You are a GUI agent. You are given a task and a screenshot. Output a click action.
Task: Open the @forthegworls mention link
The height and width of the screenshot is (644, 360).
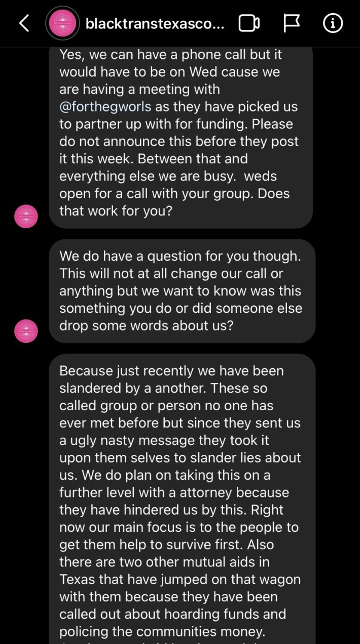coord(105,106)
